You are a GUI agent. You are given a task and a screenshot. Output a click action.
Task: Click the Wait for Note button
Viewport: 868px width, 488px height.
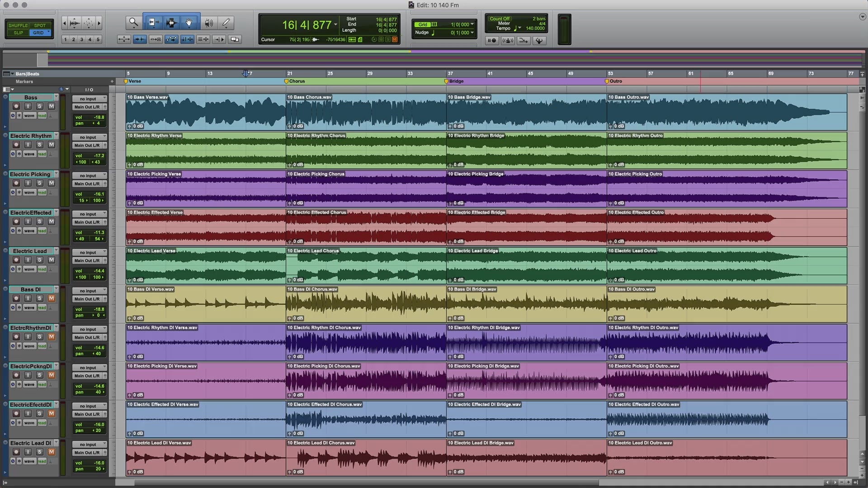(x=491, y=41)
